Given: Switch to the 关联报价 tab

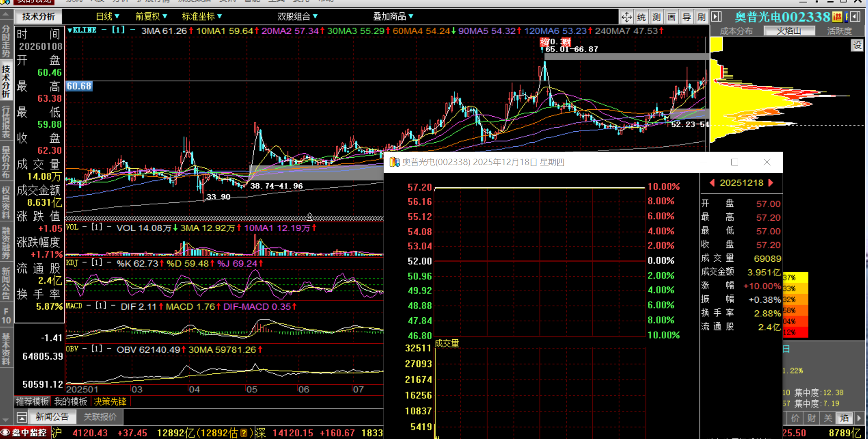Looking at the screenshot, I should [100, 417].
